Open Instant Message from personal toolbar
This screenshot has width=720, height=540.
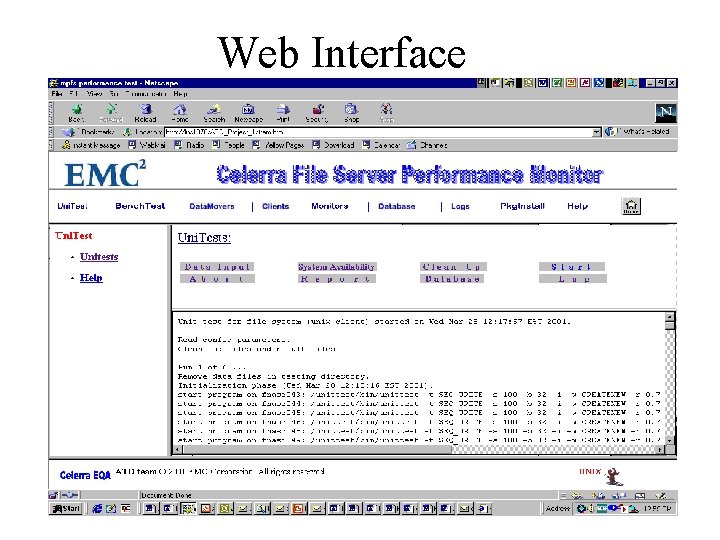(x=91, y=145)
